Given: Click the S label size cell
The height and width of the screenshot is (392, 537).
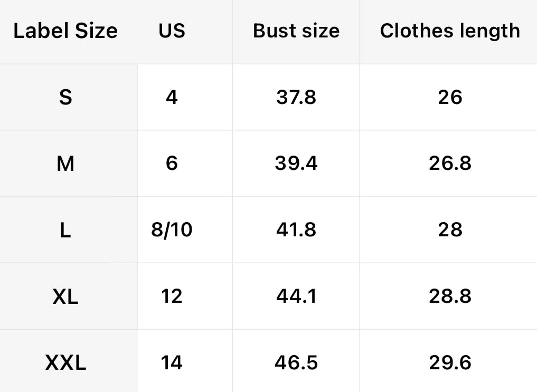Looking at the screenshot, I should point(65,98).
